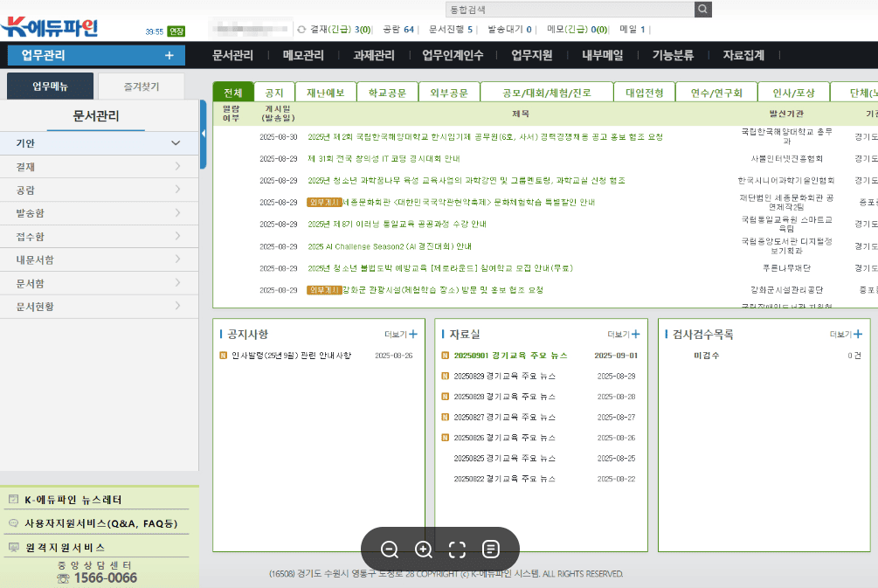The image size is (878, 588).
Task: Click the K-에듀파인 logo
Action: pyautogui.click(x=48, y=26)
